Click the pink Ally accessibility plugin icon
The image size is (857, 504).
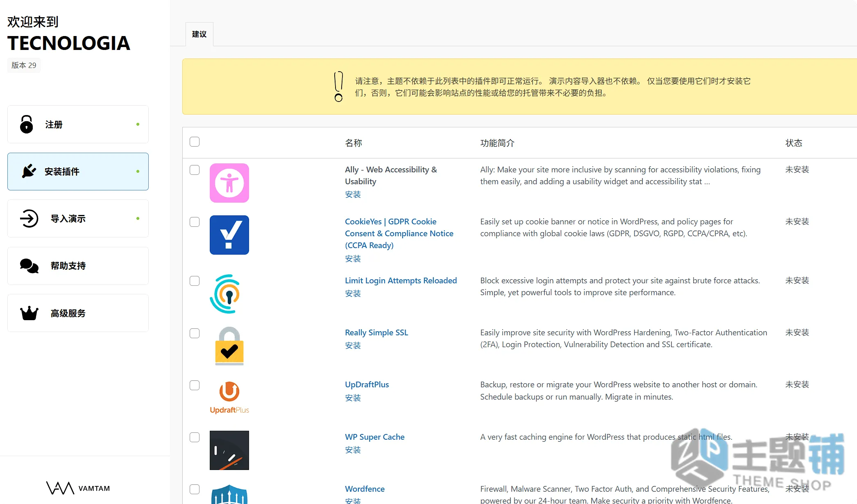pos(229,183)
